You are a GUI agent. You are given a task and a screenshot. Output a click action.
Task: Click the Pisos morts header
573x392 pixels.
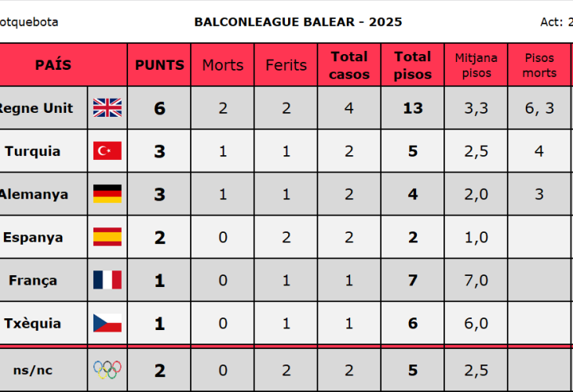[x=539, y=65]
